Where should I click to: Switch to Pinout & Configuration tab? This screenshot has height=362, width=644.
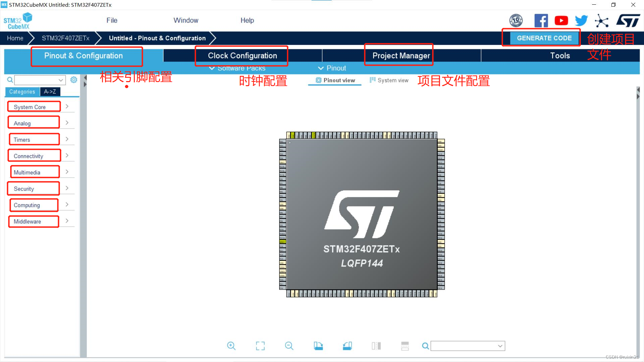84,56
